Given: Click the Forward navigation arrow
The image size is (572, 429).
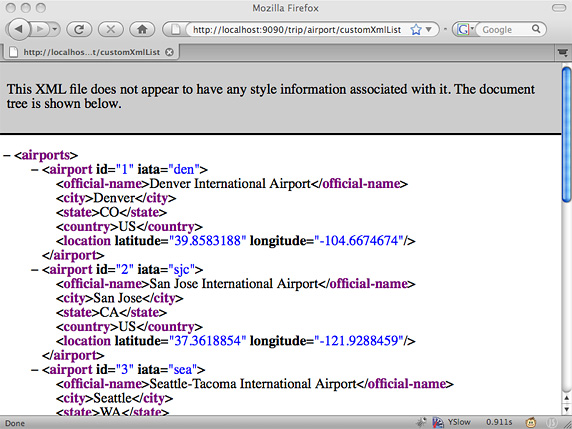Looking at the screenshot, I should click(x=40, y=29).
